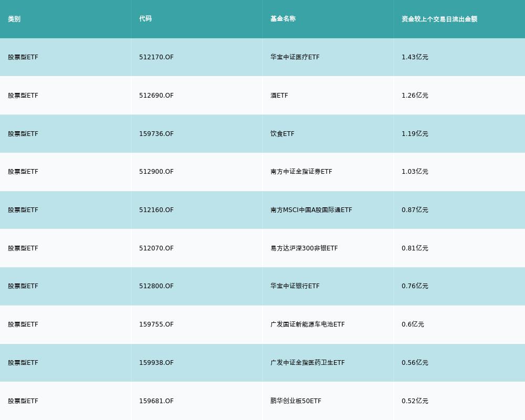Click 股票型ETF in the 512070.OF row

[23, 248]
